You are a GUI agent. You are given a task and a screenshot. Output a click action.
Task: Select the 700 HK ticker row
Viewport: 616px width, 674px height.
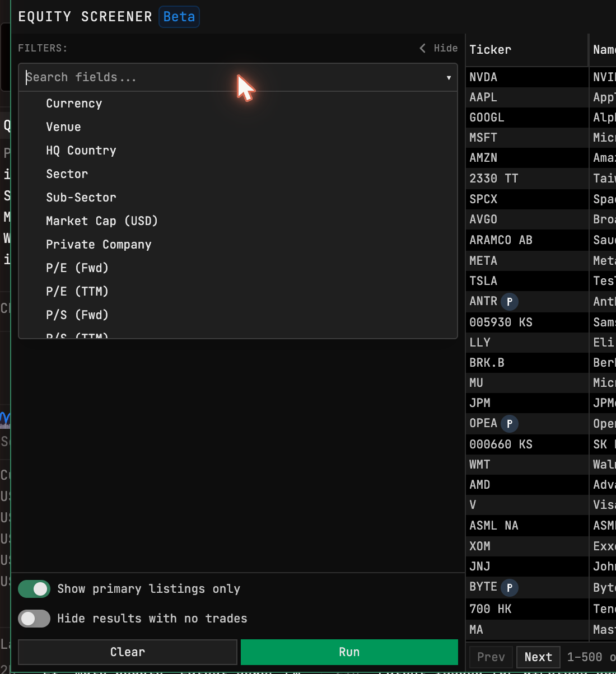point(527,609)
